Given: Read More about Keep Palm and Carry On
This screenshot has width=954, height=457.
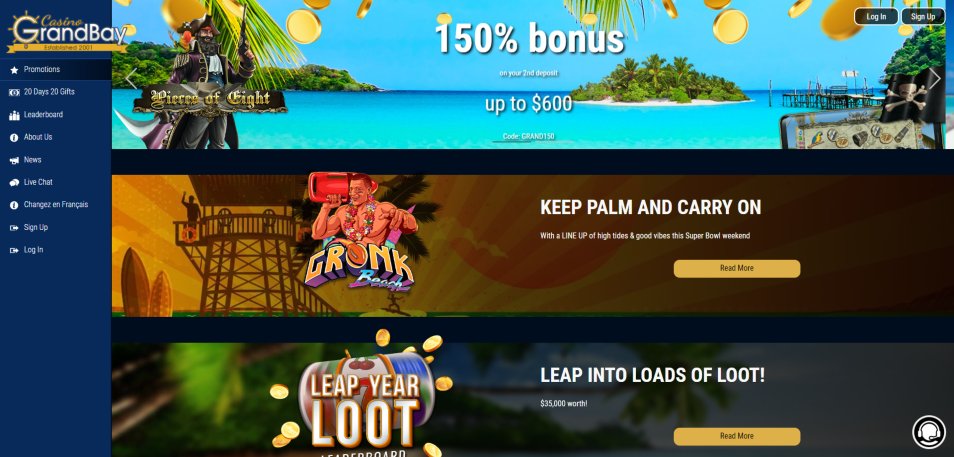Looking at the screenshot, I should 737,268.
